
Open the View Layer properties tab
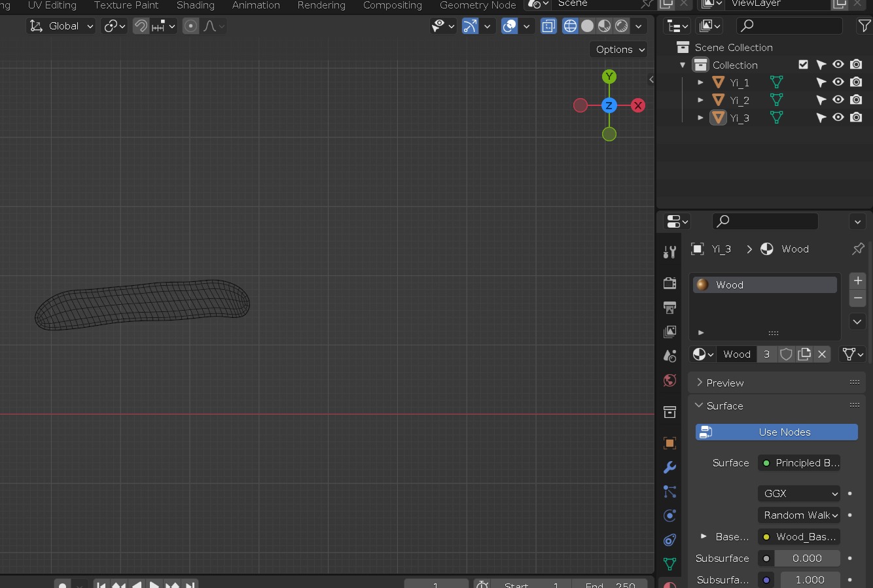click(669, 332)
